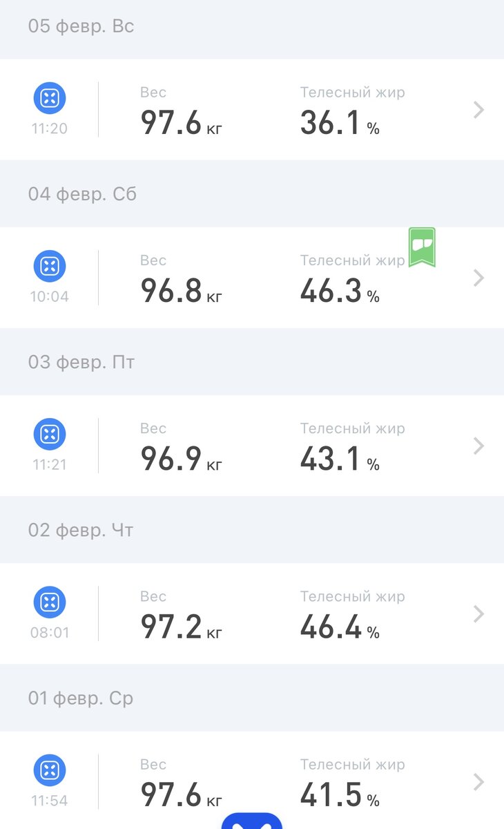Open details chevron for 96.9 кг entry
This screenshot has width=504, height=829.
(478, 446)
